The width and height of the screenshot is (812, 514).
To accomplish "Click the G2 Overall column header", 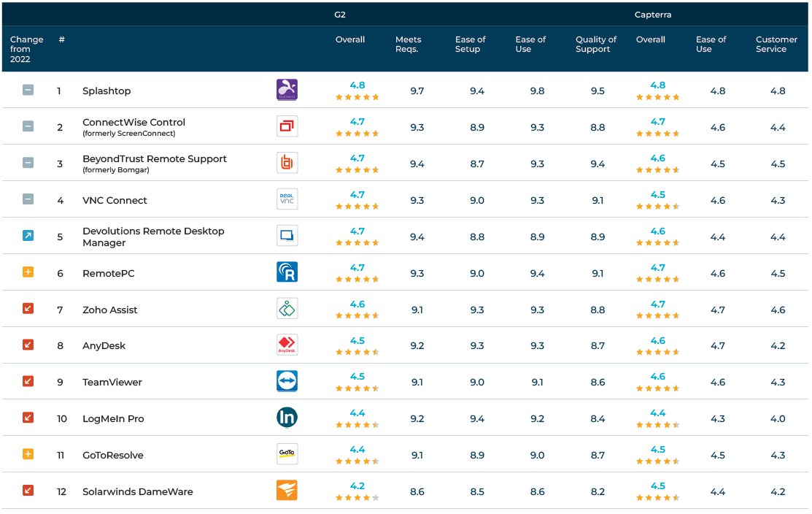I will tap(350, 39).
